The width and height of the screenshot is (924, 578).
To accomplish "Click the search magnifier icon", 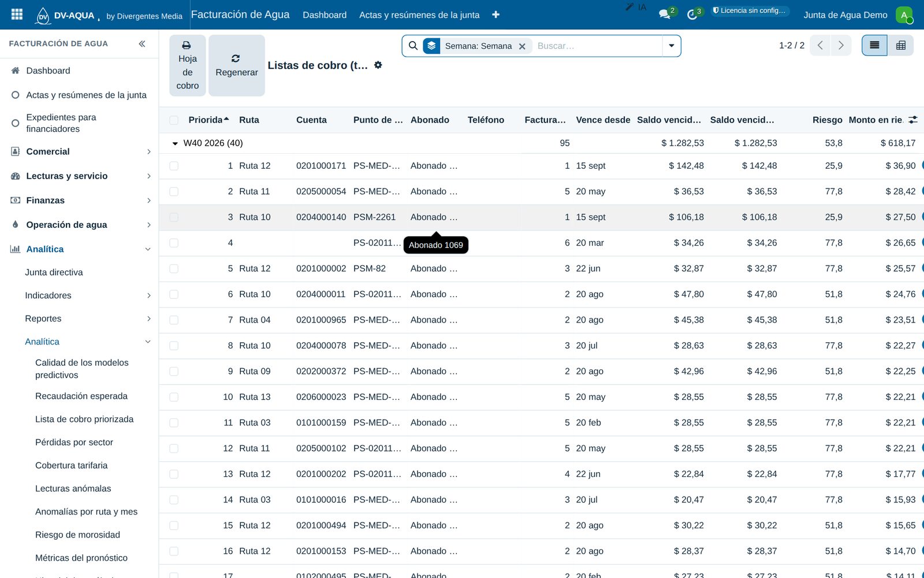I will coord(413,46).
